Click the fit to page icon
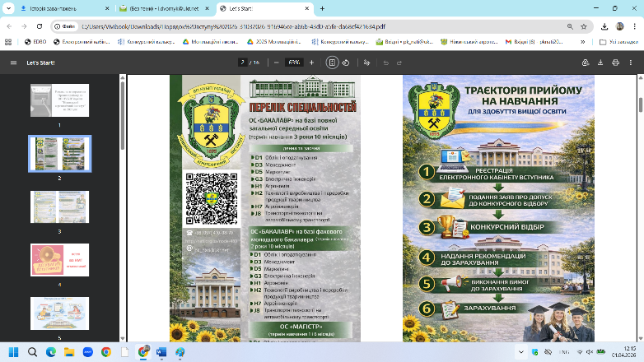This screenshot has width=644, height=362. click(332, 63)
